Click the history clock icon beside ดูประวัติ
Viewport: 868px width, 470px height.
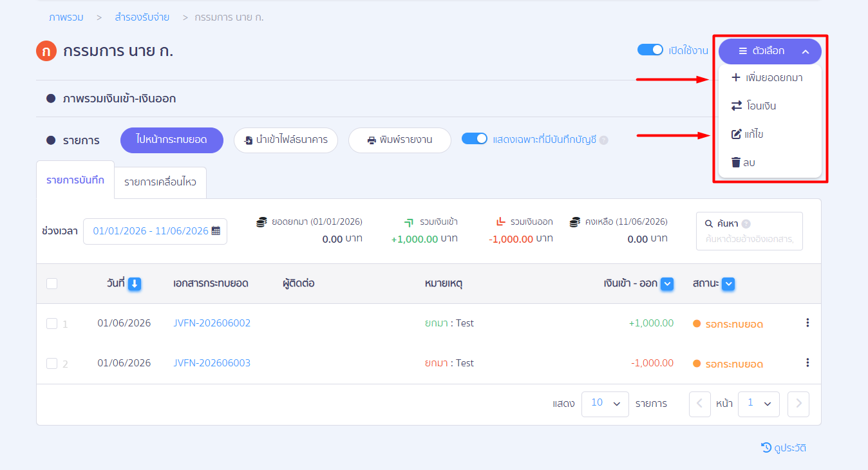[x=766, y=447]
